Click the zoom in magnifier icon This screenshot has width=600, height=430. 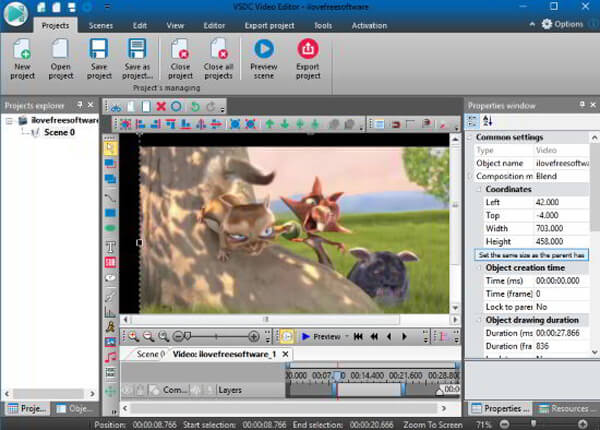coord(133,337)
